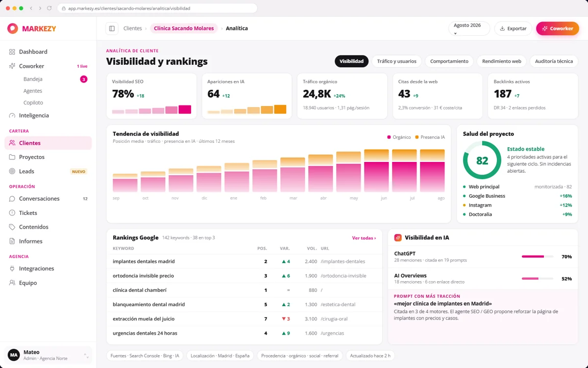This screenshot has width=588, height=368.
Task: Open Agentes under Coworker
Action: click(x=33, y=91)
